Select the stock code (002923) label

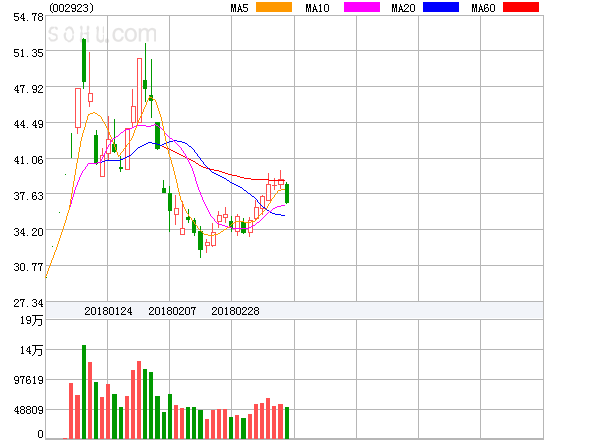(72, 8)
